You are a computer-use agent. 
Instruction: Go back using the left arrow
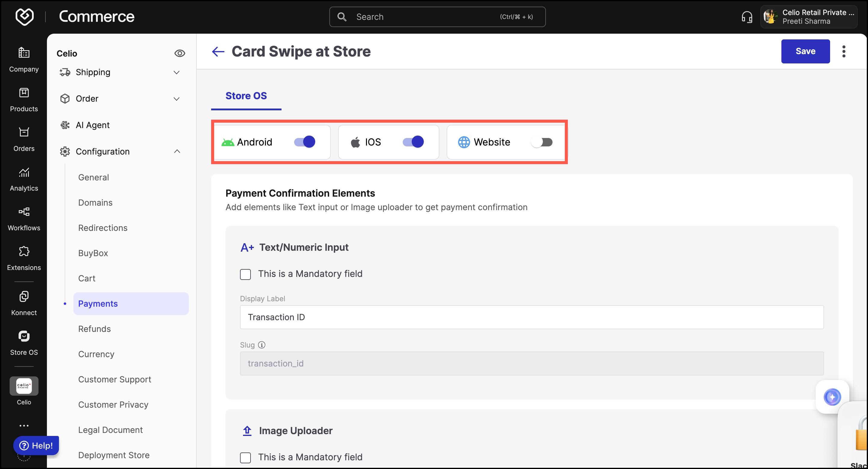[x=218, y=51]
